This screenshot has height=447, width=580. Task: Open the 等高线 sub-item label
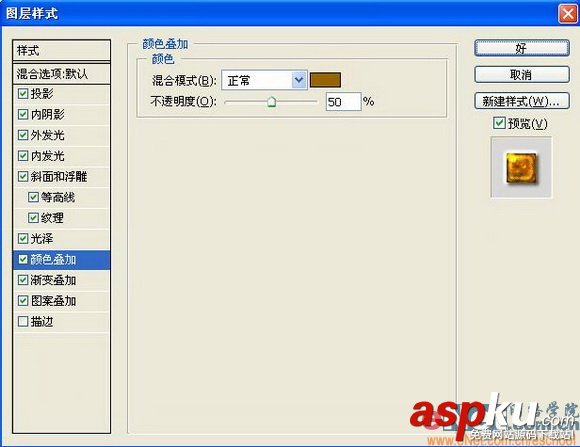[x=58, y=197]
